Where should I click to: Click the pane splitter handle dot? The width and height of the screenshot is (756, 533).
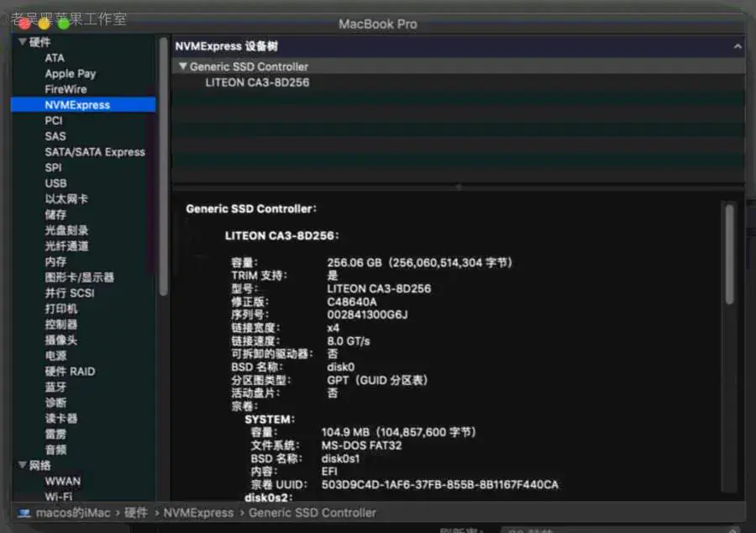459,187
